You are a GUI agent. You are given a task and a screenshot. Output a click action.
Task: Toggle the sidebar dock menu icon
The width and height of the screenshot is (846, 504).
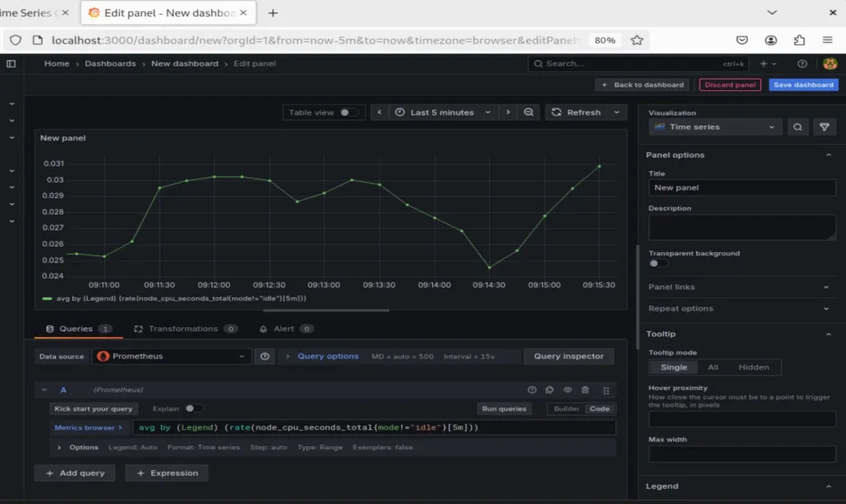12,64
